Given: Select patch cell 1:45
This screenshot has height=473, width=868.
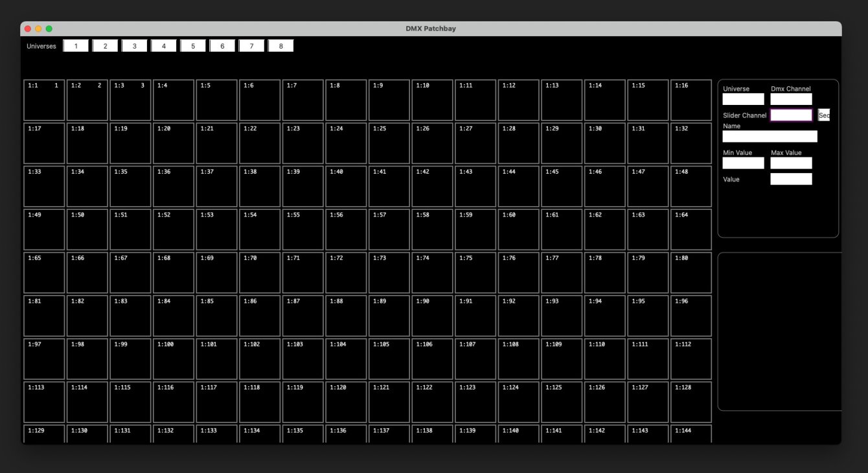Looking at the screenshot, I should (562, 187).
